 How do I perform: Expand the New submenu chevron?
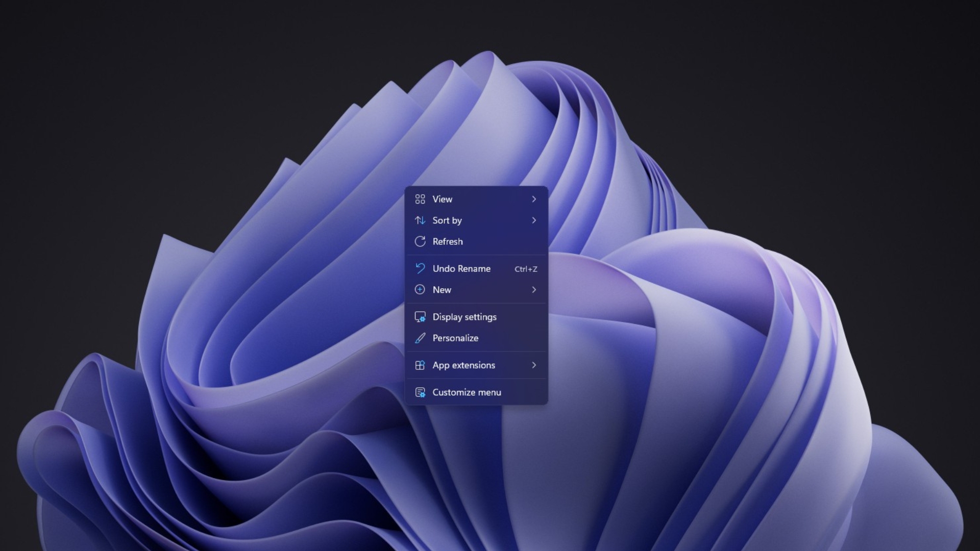pos(534,290)
